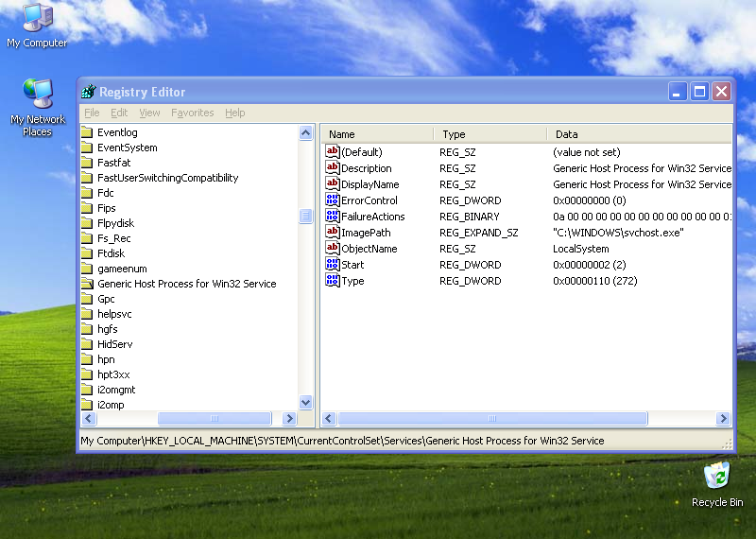Select the Ftdisk folder icon
The image size is (756, 539).
tap(87, 253)
